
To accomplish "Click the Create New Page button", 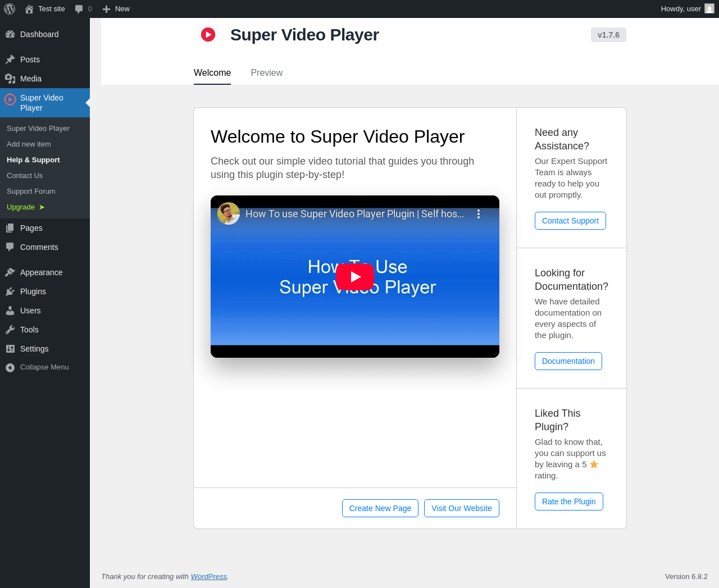I will tap(380, 508).
